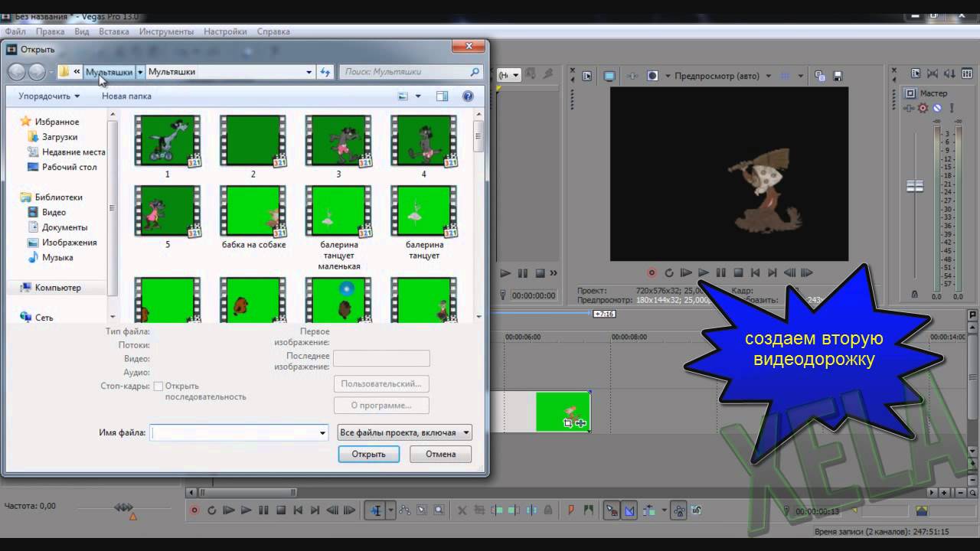The image size is (980, 551).
Task: Select the Selection Edit tool
Action: point(422,510)
